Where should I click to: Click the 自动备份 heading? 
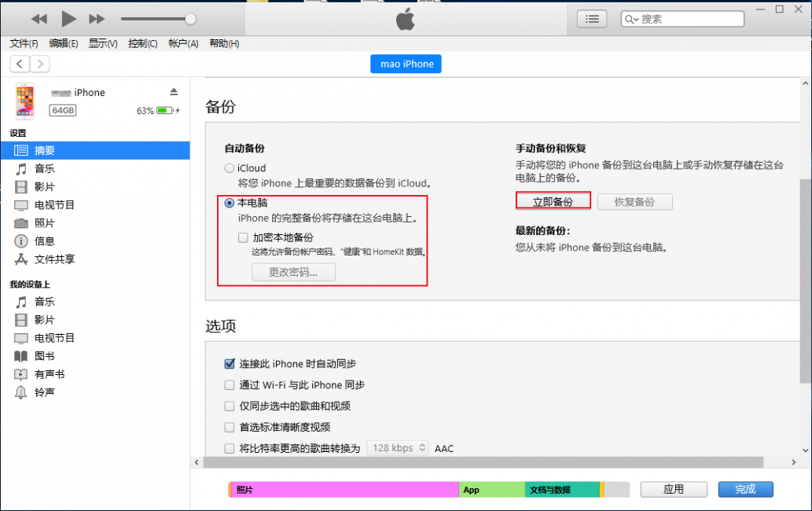(244, 149)
